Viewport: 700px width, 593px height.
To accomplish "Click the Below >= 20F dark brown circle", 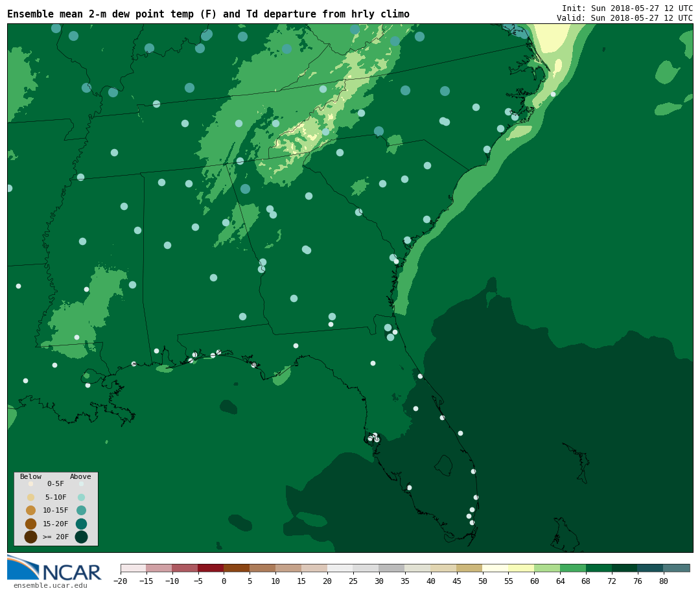I will click(31, 537).
